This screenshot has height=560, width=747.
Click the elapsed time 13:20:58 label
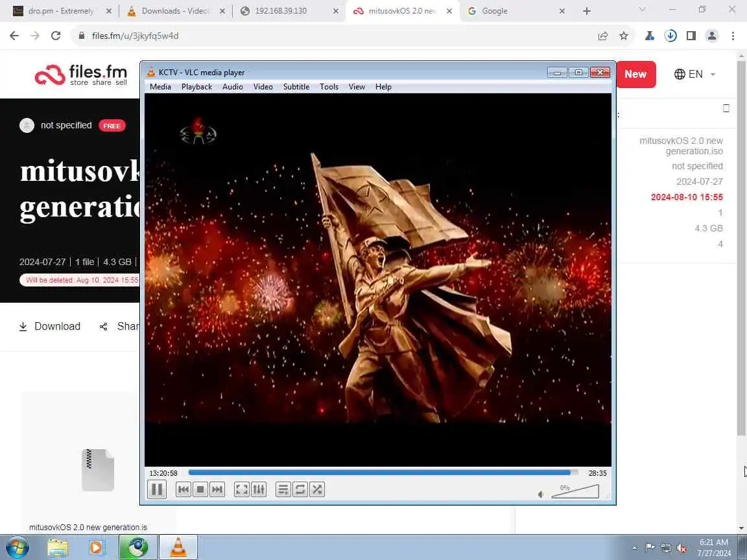click(163, 473)
